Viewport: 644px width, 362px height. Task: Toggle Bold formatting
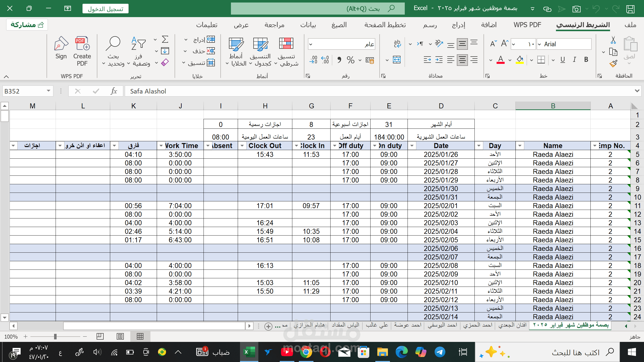point(586,60)
